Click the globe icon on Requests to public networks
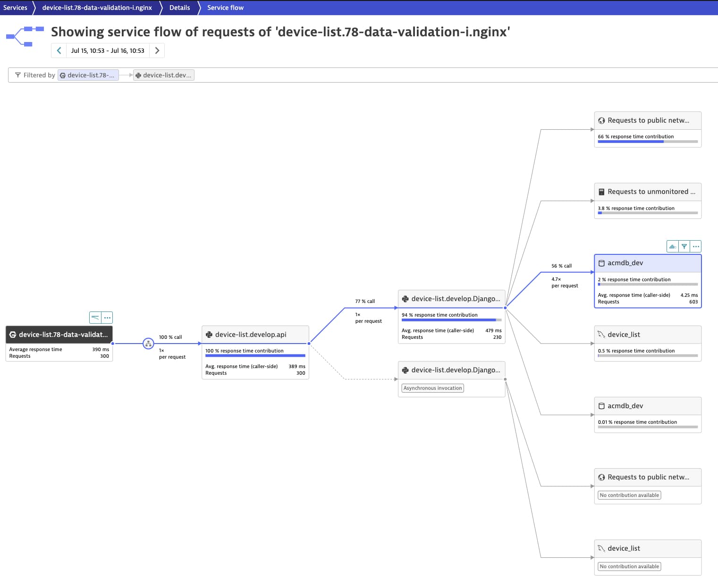This screenshot has height=588, width=718. click(601, 120)
